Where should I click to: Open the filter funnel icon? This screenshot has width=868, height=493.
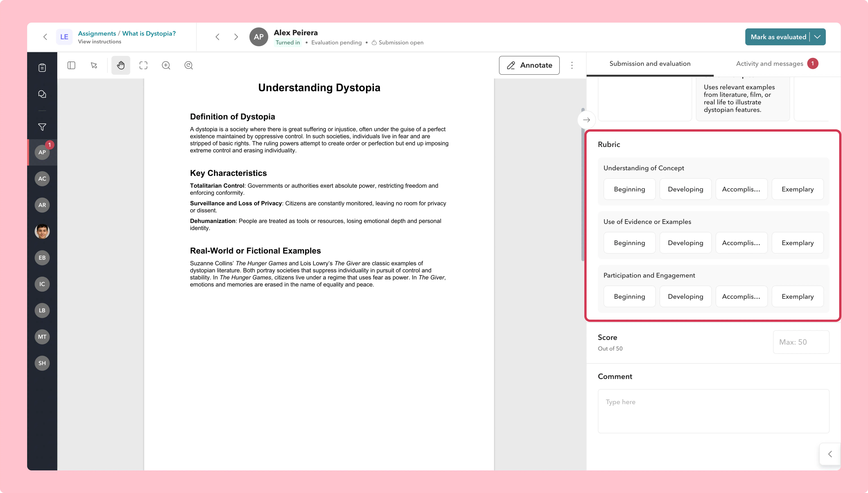point(42,127)
